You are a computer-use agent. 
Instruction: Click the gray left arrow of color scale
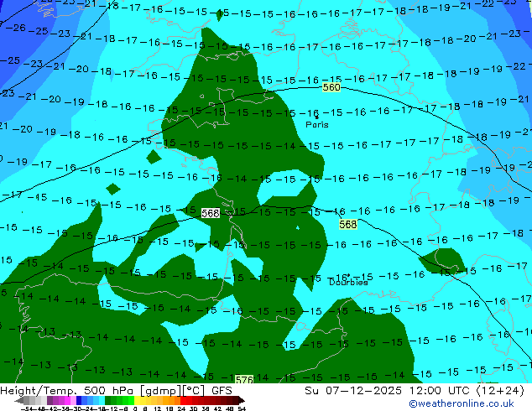pyautogui.click(x=19, y=400)
